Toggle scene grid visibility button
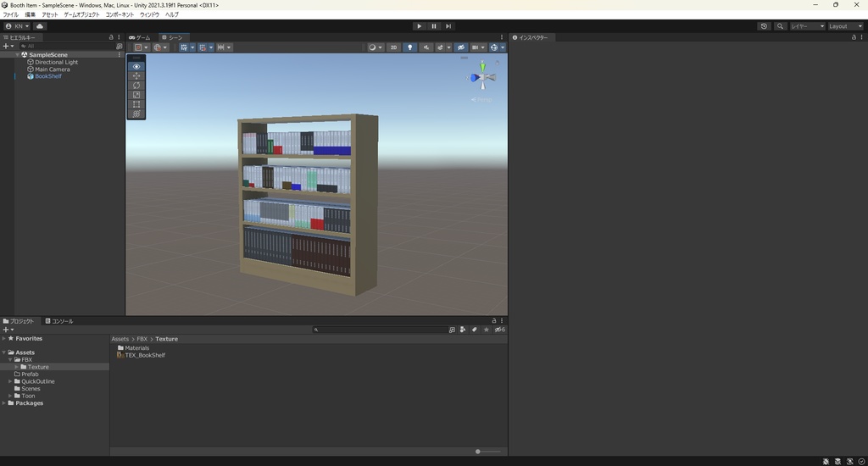Viewport: 868px width, 466px height. pos(184,47)
